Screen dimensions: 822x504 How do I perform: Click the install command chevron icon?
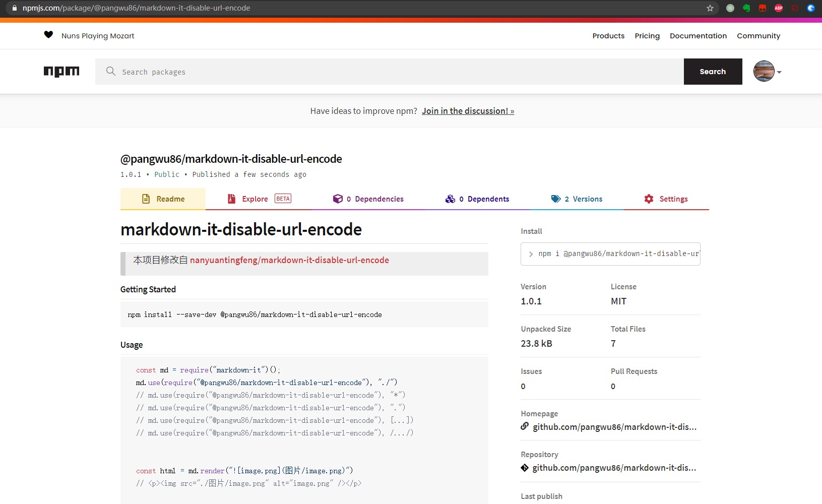point(531,255)
